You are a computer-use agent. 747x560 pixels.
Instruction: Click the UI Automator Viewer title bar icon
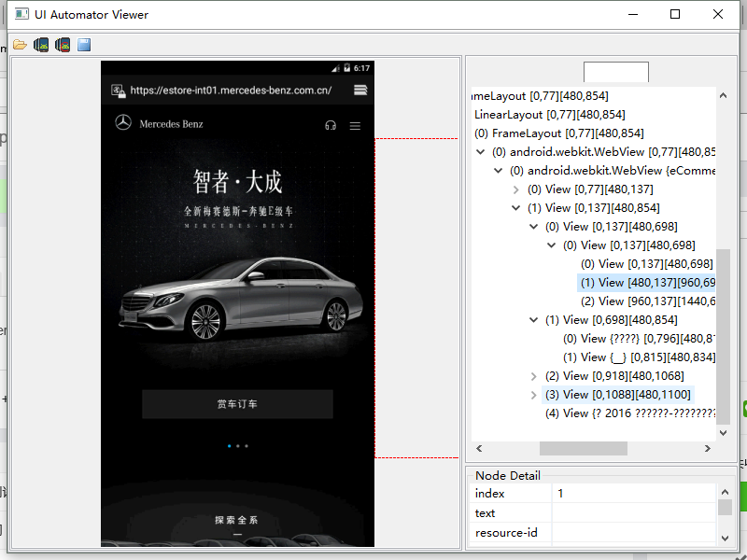click(x=21, y=14)
